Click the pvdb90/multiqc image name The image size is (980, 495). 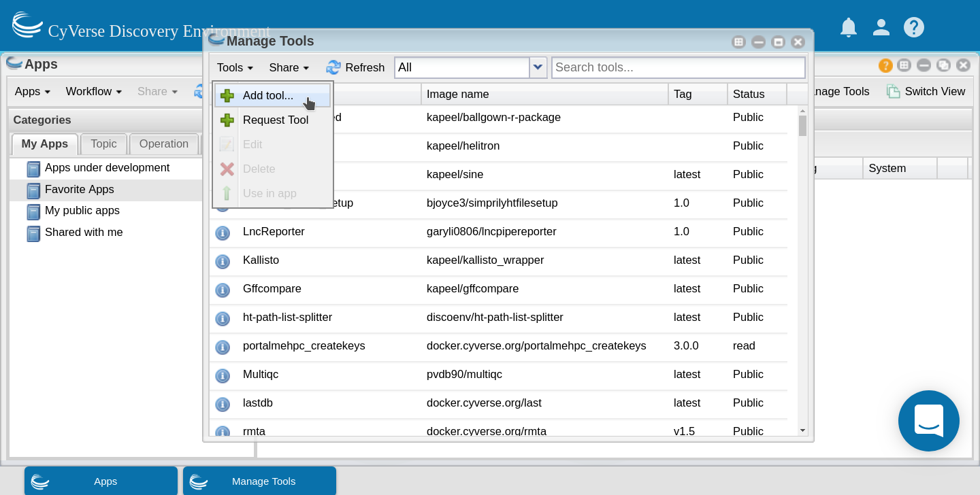click(464, 374)
